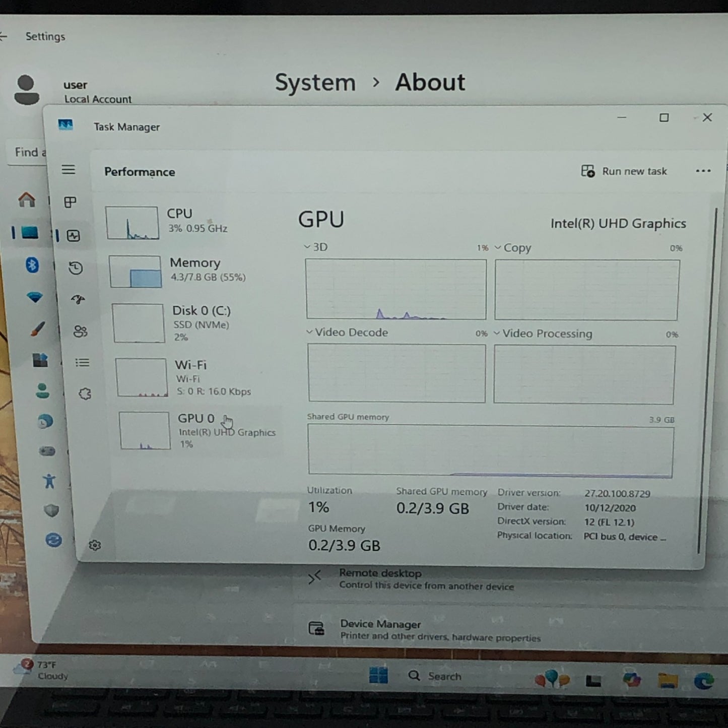Click the driver date 10/12/2020
Image resolution: width=728 pixels, height=728 pixels.
click(610, 508)
